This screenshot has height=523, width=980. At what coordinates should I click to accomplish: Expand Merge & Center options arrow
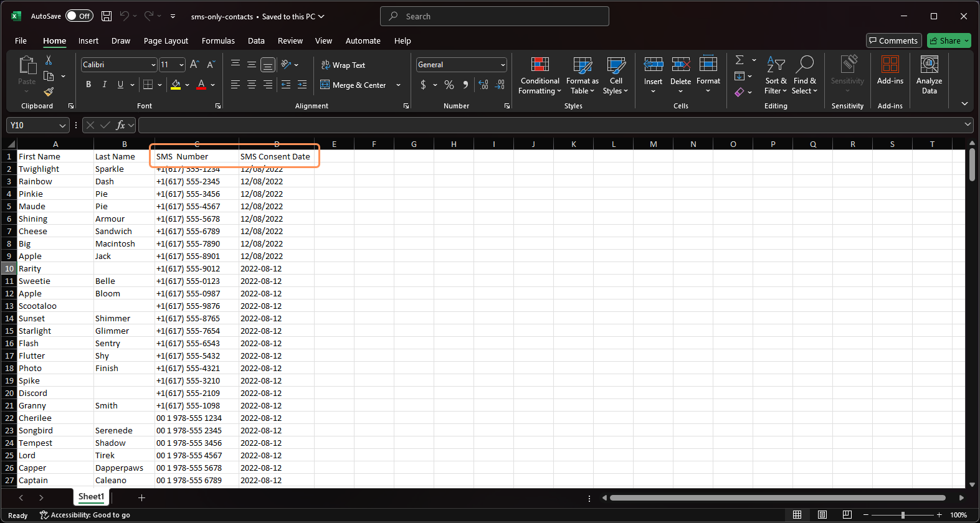(x=398, y=85)
